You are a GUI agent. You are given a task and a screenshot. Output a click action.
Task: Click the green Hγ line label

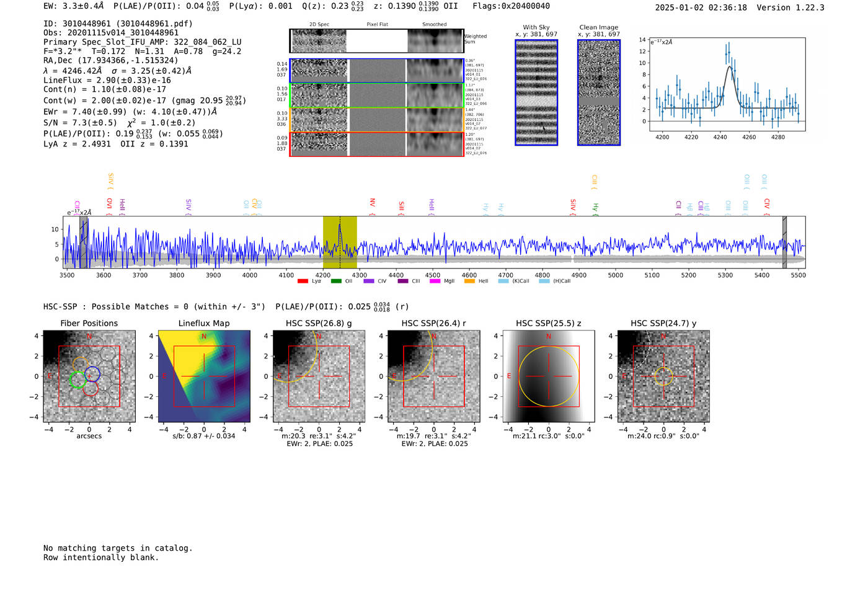click(x=595, y=208)
